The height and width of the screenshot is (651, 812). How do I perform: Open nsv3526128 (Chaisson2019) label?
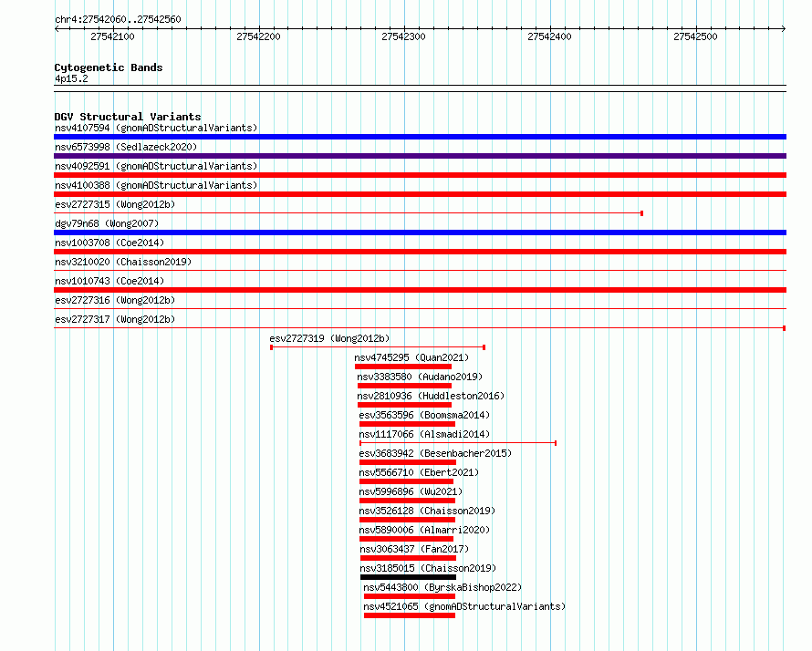(427, 511)
